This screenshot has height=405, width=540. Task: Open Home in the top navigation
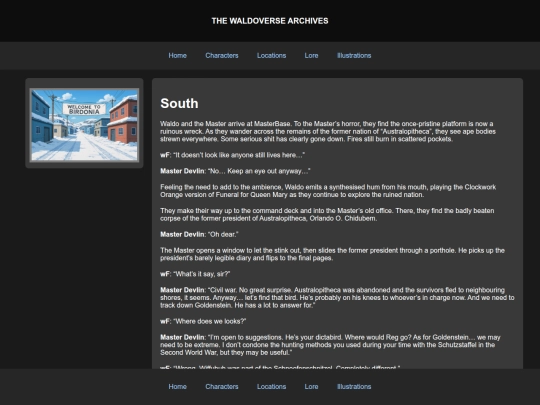click(x=177, y=55)
